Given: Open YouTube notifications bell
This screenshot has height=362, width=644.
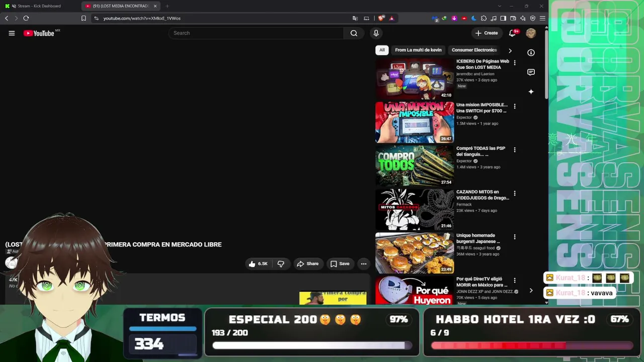Looking at the screenshot, I should [513, 33].
